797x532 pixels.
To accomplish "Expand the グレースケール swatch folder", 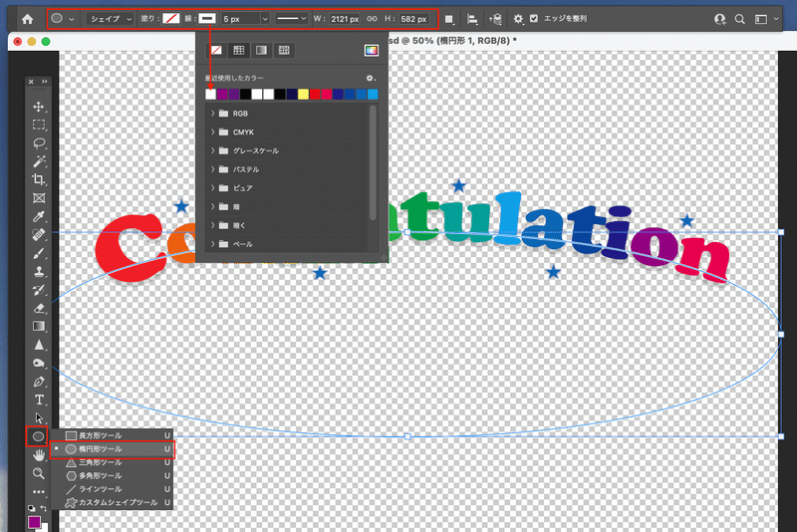I will pos(212,150).
